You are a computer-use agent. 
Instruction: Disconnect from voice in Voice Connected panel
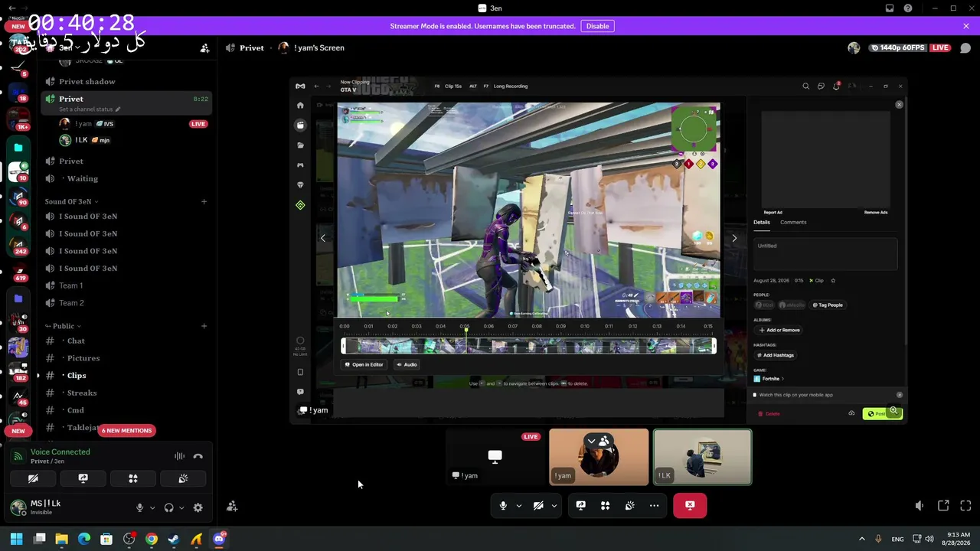point(198,456)
